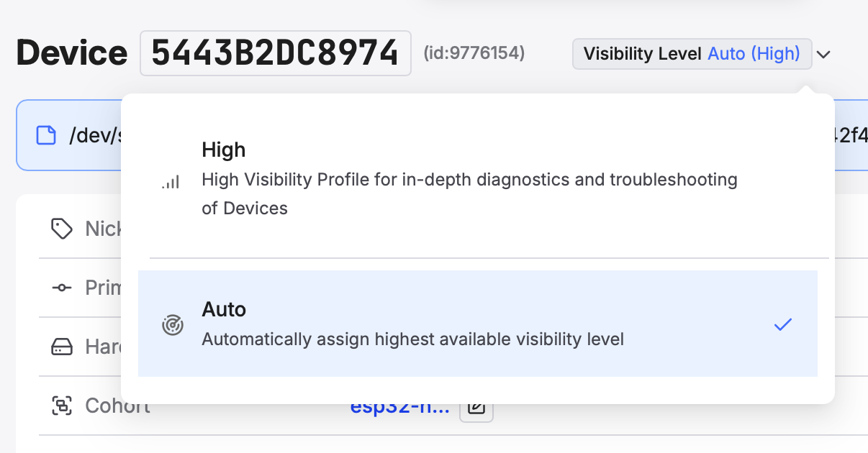
Task: Click the key icon on the Primary row
Action: [x=61, y=288]
